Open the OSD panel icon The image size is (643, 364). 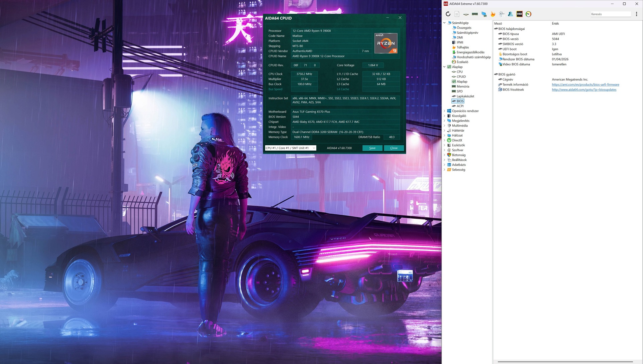click(x=519, y=14)
